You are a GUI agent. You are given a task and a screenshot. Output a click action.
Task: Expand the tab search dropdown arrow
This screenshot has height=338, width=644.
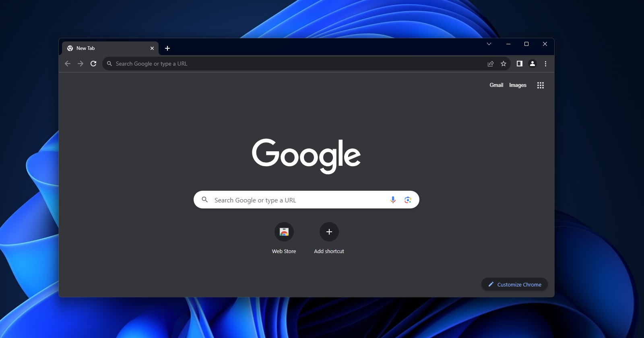pos(489,44)
